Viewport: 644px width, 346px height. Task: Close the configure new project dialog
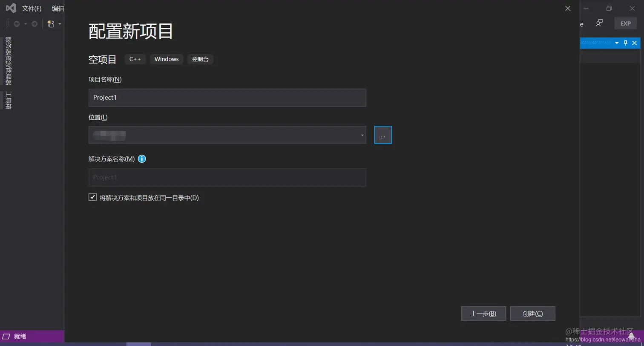[568, 9]
